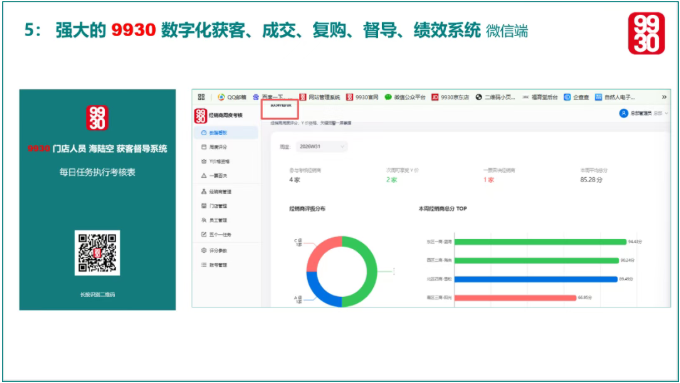Expand the bookmarks overflow chevron
The image size is (680, 383).
(x=664, y=97)
